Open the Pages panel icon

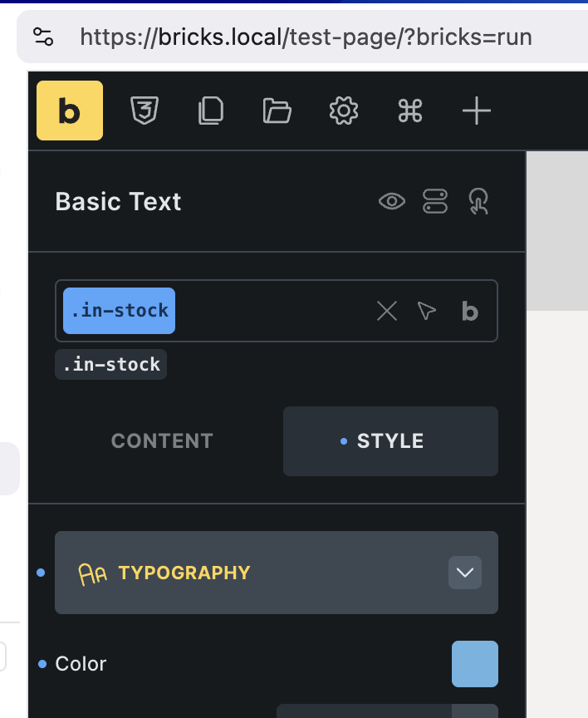(x=211, y=111)
